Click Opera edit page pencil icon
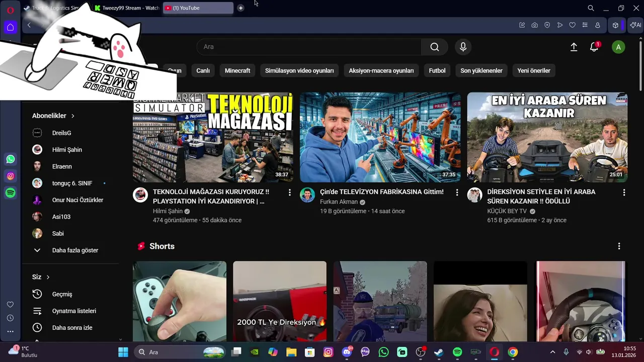Viewport: 644px width, 362px height. tap(522, 25)
